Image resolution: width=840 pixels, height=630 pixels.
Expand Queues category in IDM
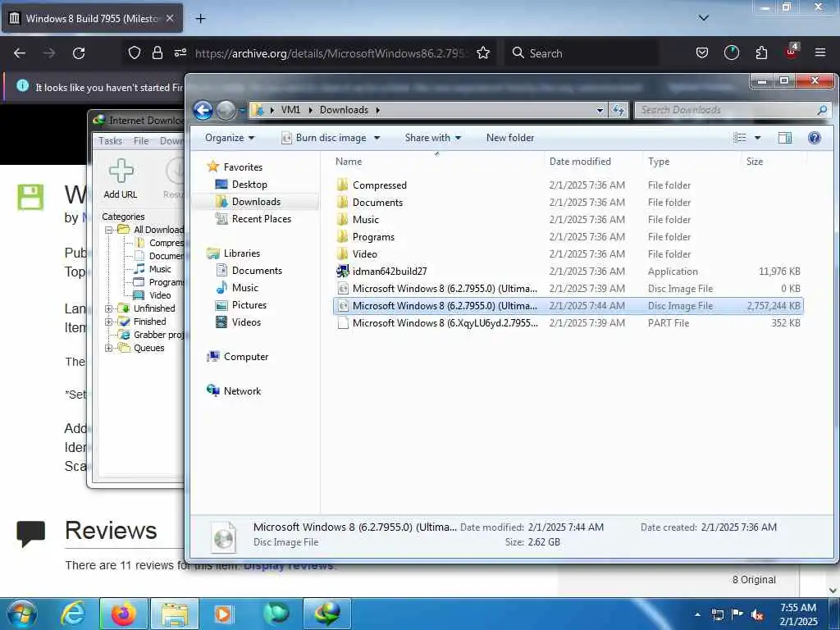[x=109, y=348]
